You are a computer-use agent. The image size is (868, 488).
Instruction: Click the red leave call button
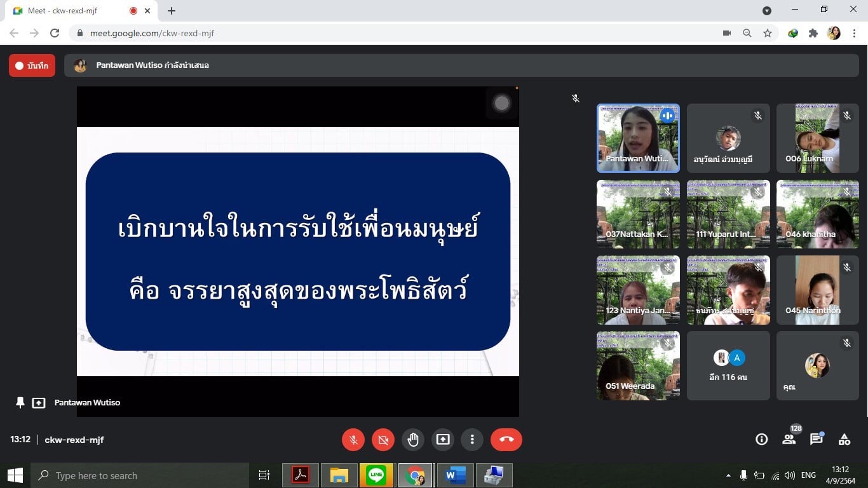click(x=506, y=439)
